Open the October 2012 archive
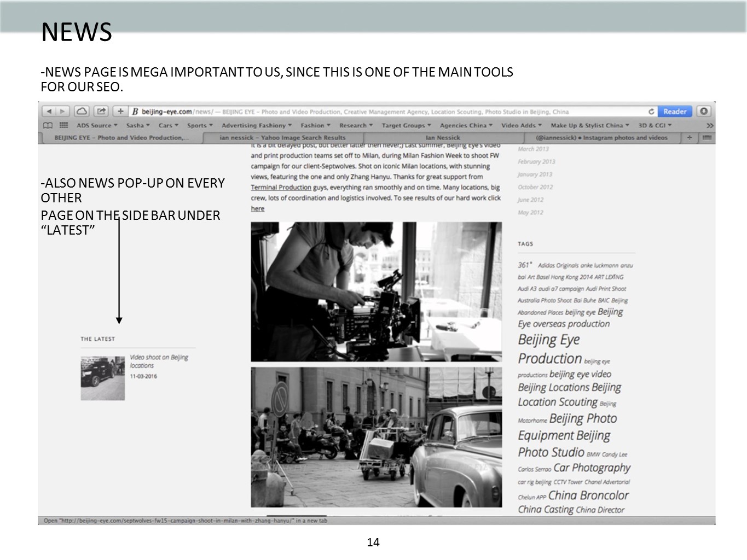 click(535, 187)
